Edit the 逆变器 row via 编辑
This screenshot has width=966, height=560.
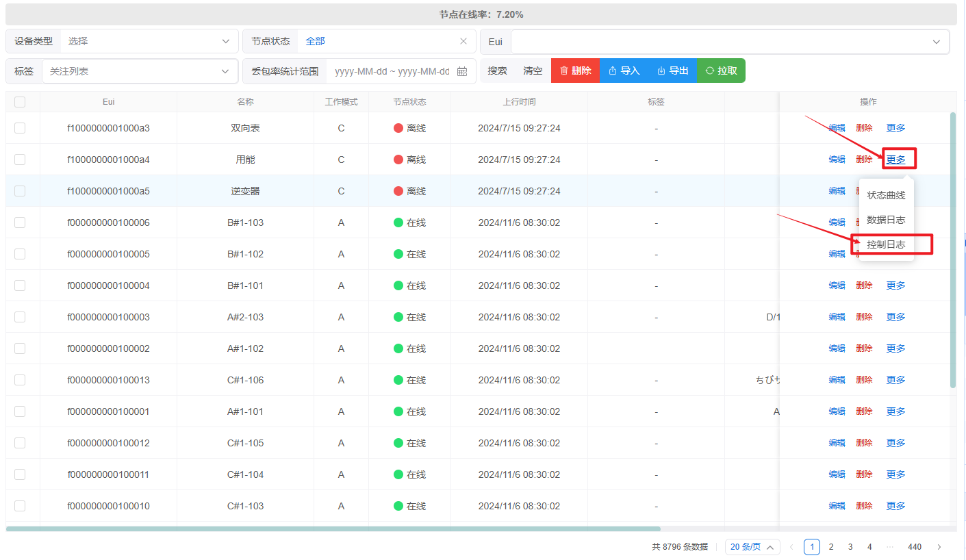tap(837, 191)
